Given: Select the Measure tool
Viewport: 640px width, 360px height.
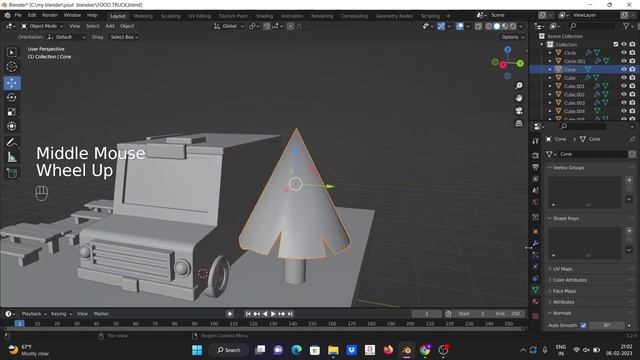Looking at the screenshot, I should point(11,157).
